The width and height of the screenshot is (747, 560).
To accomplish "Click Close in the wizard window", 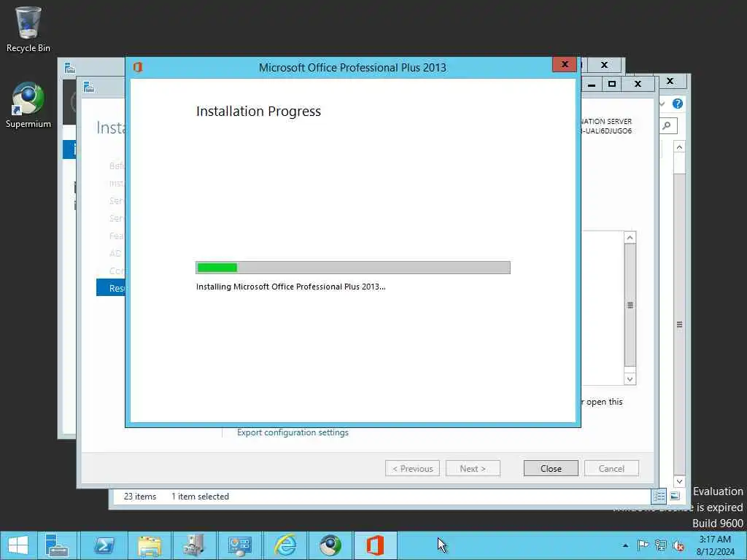I will [x=551, y=469].
